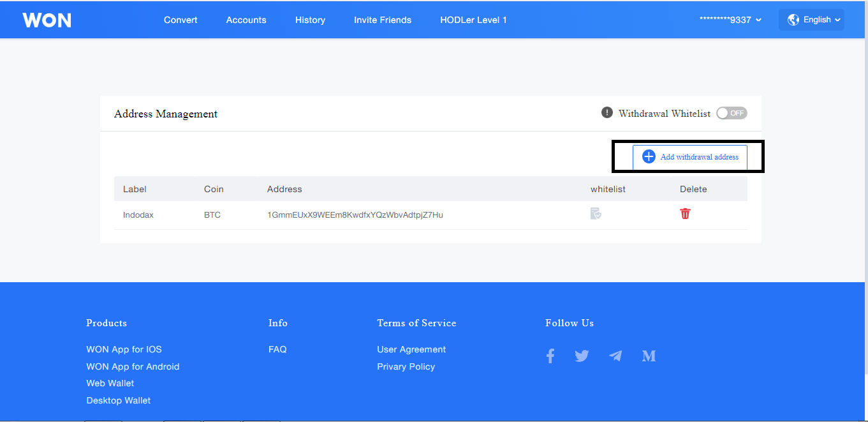This screenshot has height=422, width=868.
Task: Click the Indodax BTC address text
Action: click(x=355, y=215)
